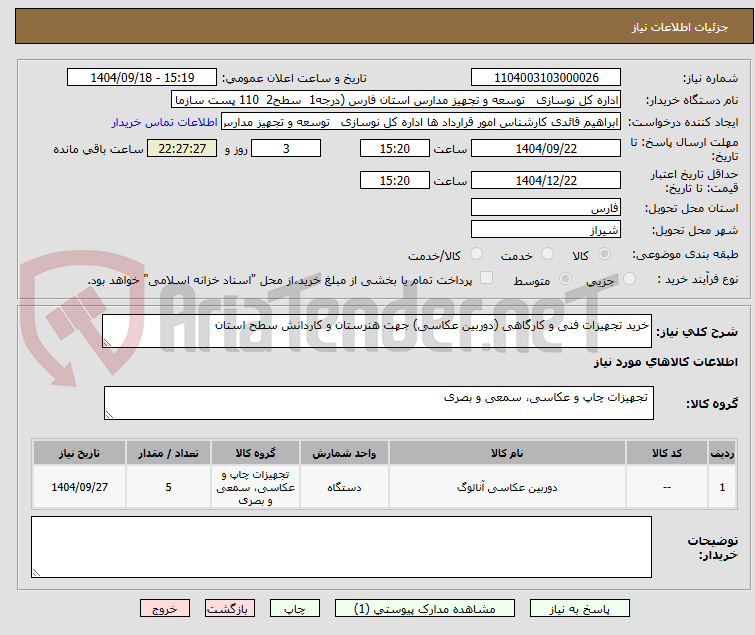Click the تعداد / مقدار column header

tap(168, 454)
